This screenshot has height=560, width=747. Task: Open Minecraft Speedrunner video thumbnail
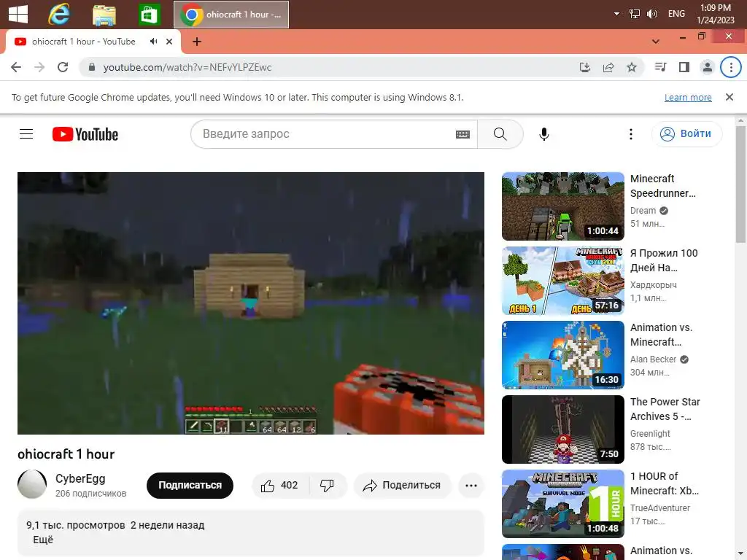pos(562,206)
